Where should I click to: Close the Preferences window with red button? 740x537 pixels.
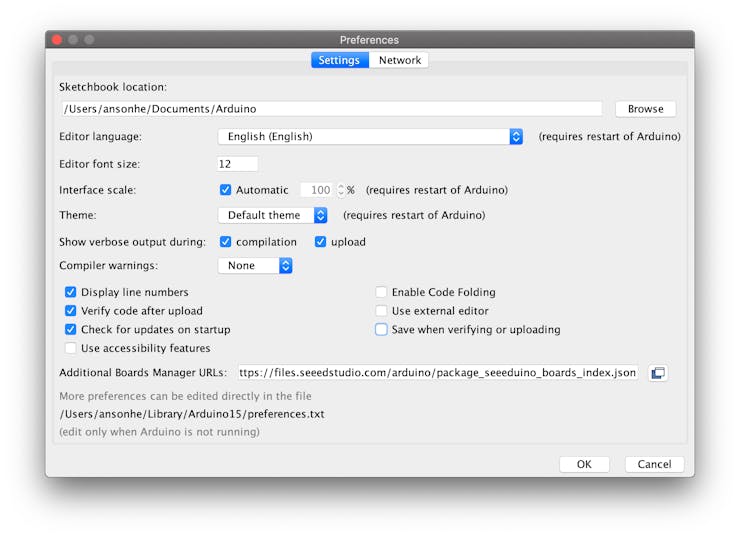click(57, 40)
